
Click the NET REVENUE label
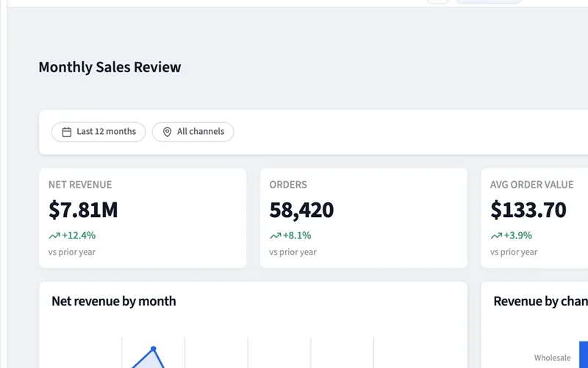80,185
